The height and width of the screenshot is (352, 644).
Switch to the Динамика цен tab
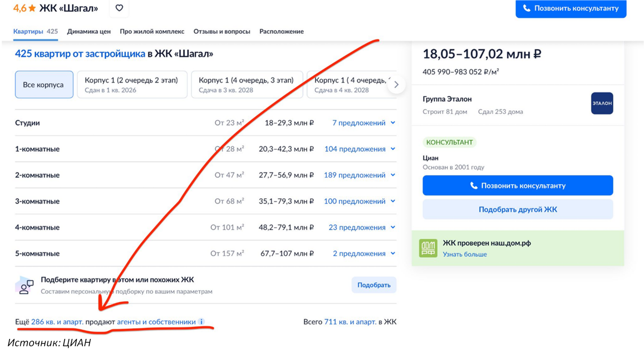point(89,31)
